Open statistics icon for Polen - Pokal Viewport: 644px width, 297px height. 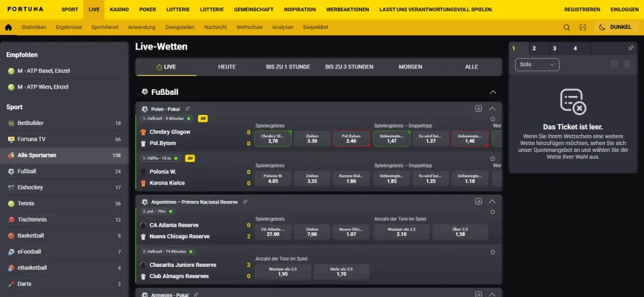pyautogui.click(x=479, y=109)
